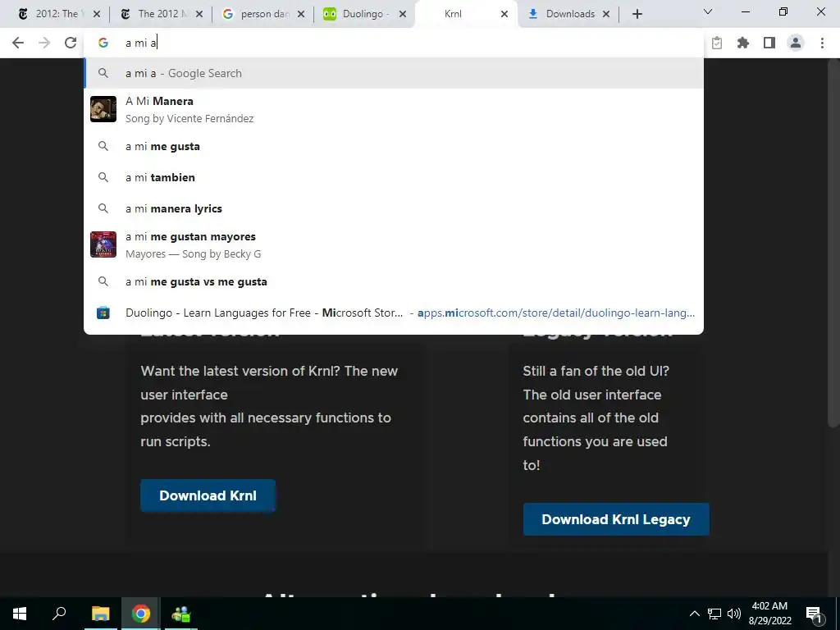This screenshot has height=630, width=840.
Task: Open Chrome three-dot menu
Action: pyautogui.click(x=822, y=43)
